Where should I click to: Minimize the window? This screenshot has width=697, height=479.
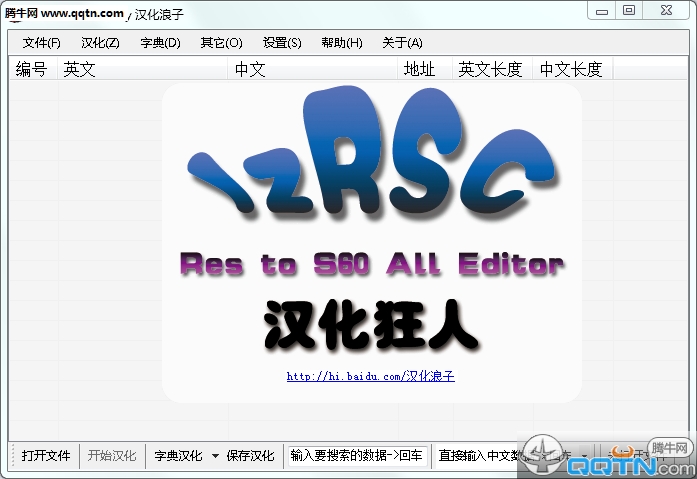click(602, 12)
